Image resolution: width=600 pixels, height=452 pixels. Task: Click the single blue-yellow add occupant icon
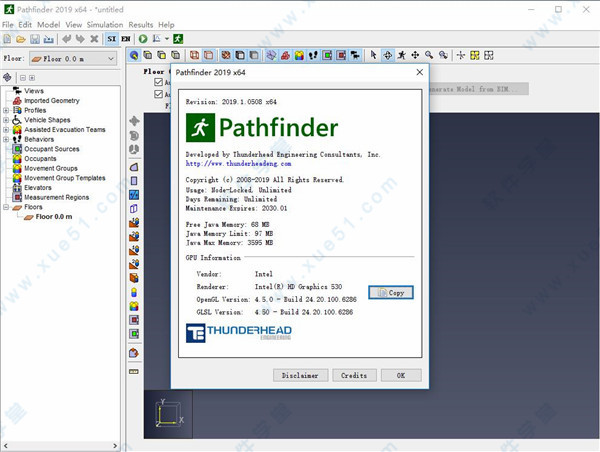tap(134, 292)
